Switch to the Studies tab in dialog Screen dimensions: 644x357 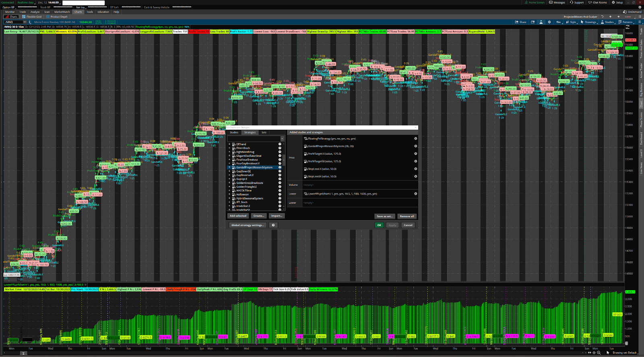coord(234,133)
